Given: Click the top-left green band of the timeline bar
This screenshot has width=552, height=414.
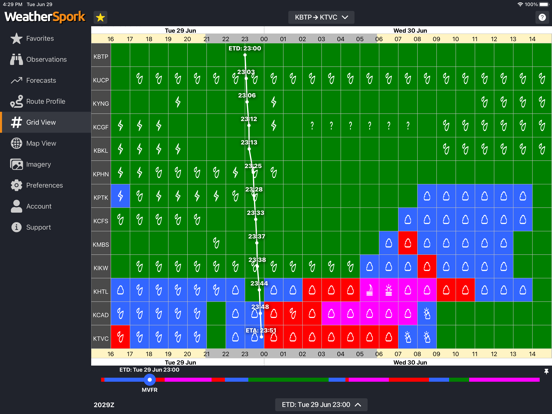Looking at the screenshot, I should pyautogui.click(x=288, y=380).
